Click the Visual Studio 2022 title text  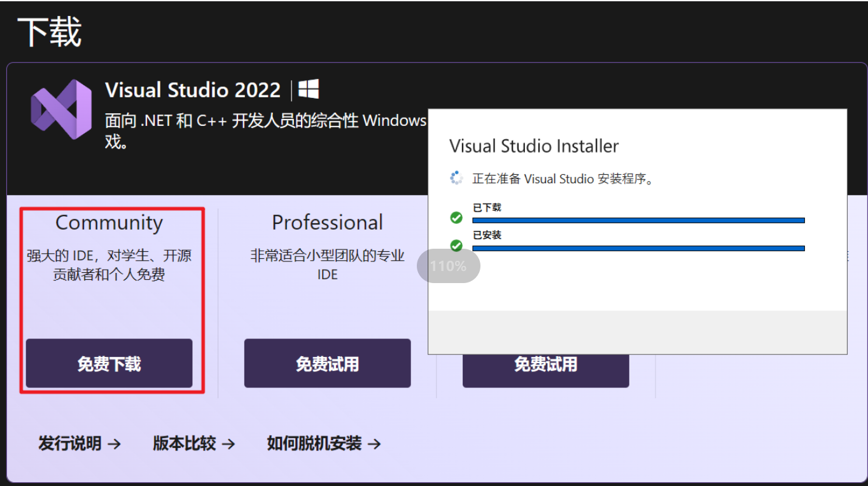coord(193,90)
